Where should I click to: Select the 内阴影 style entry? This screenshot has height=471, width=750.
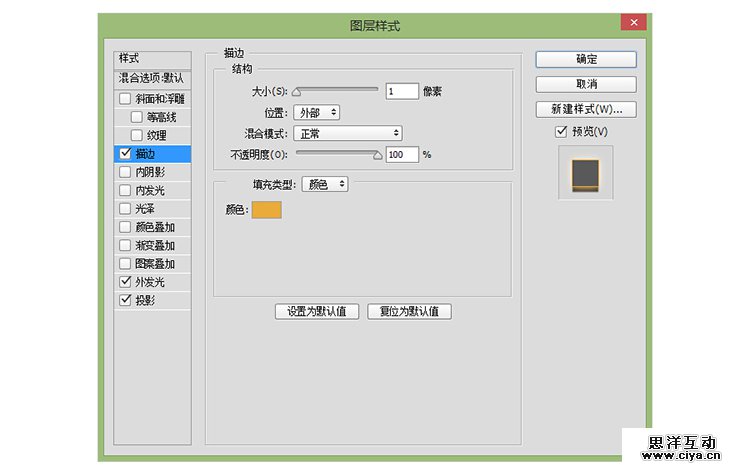[x=155, y=172]
